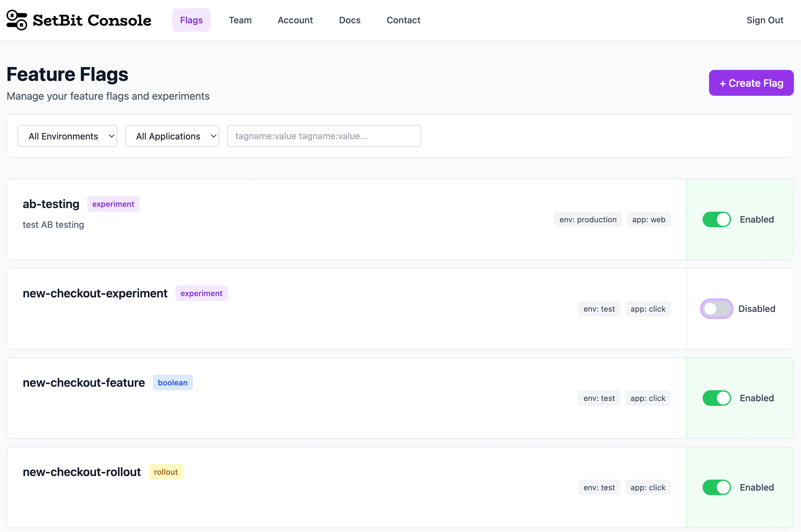Select the boolean badge on new-checkout-feature
801x532 pixels.
point(173,382)
